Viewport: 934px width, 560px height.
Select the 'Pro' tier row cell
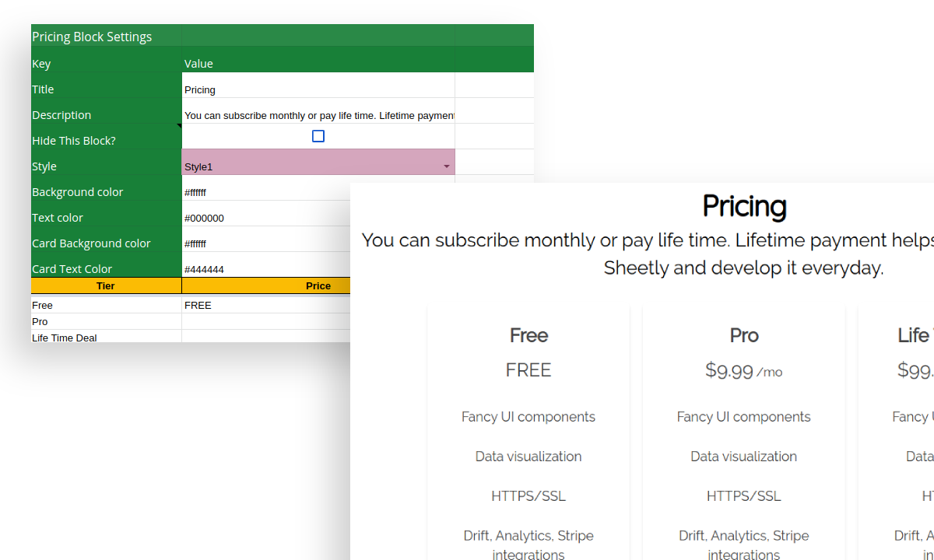pos(107,321)
